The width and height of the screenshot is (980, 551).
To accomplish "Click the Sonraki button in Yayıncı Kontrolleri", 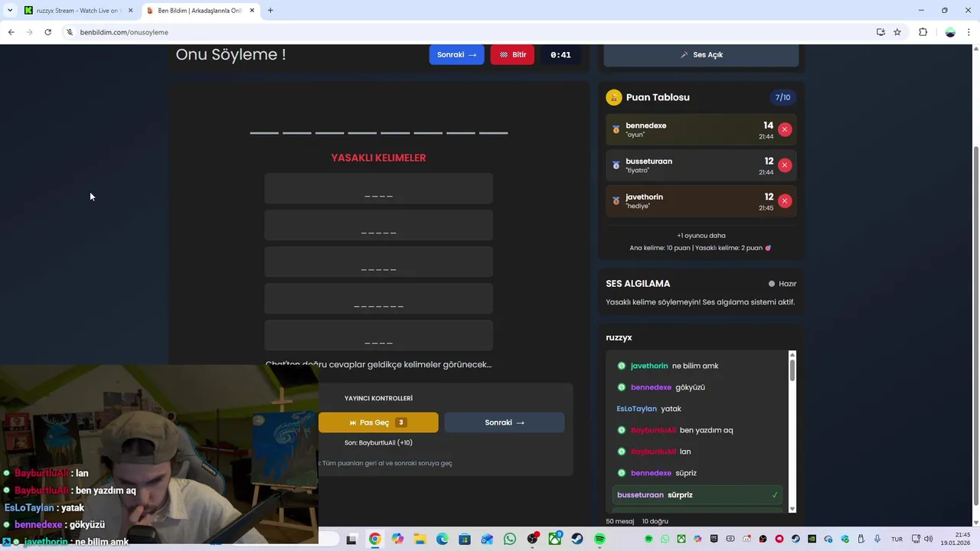I will (x=505, y=422).
